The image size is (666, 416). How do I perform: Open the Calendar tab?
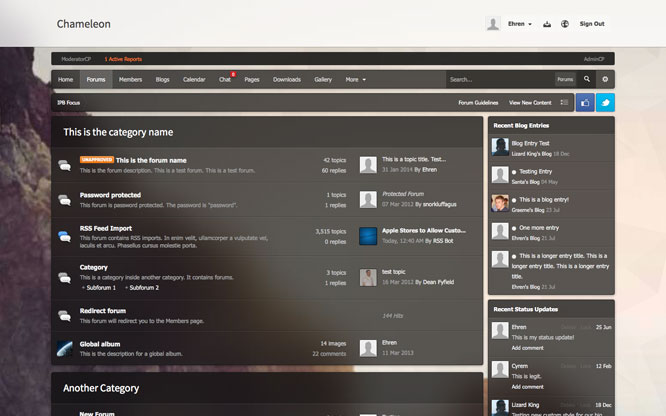click(194, 79)
